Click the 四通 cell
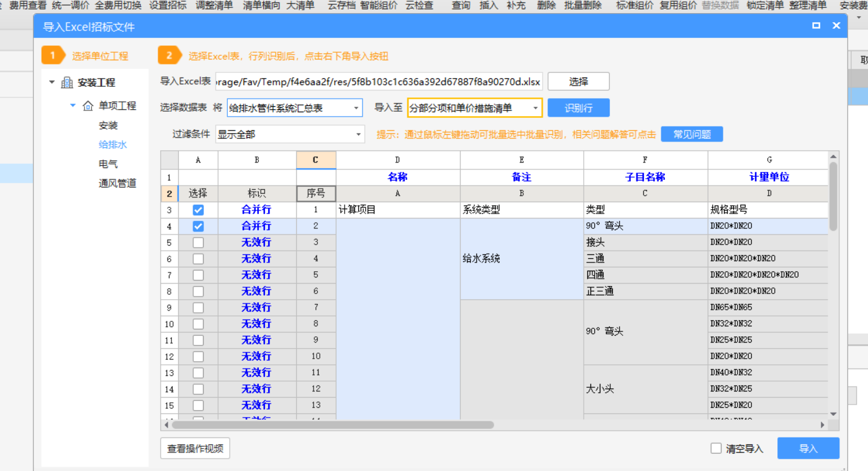 pos(645,275)
